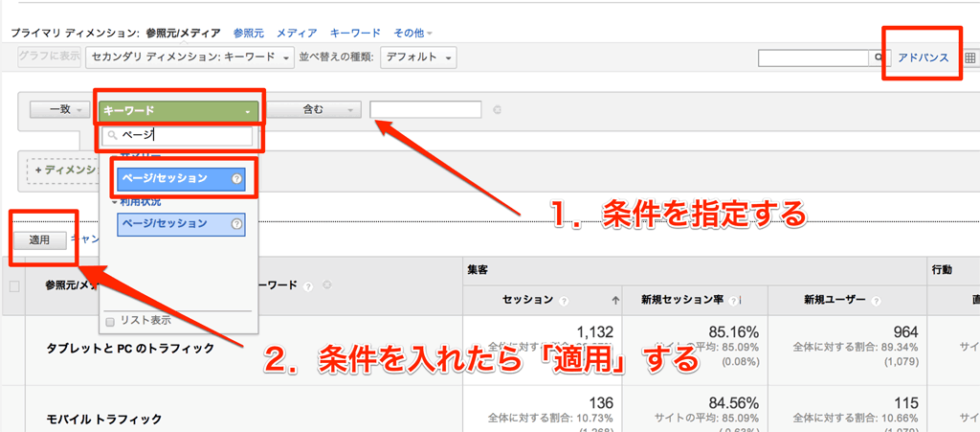Enable the リスト表示 checkbox
This screenshot has width=980, height=432.
point(111,321)
